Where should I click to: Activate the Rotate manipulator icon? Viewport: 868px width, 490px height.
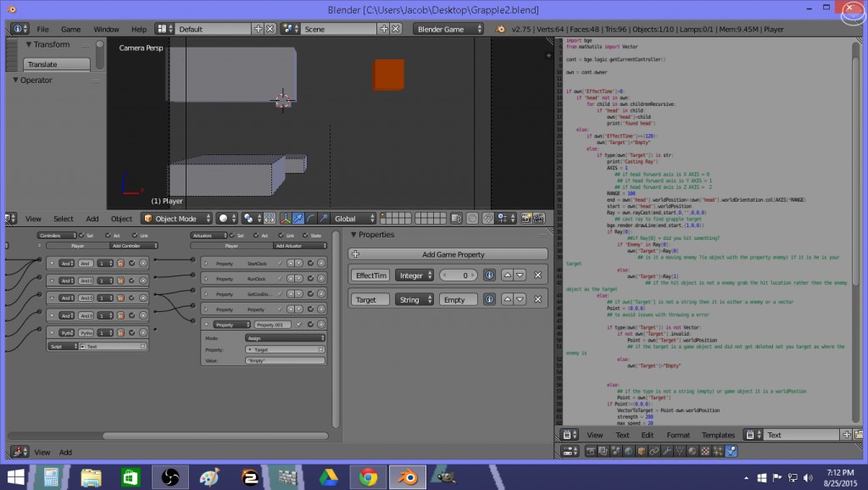pyautogui.click(x=311, y=219)
